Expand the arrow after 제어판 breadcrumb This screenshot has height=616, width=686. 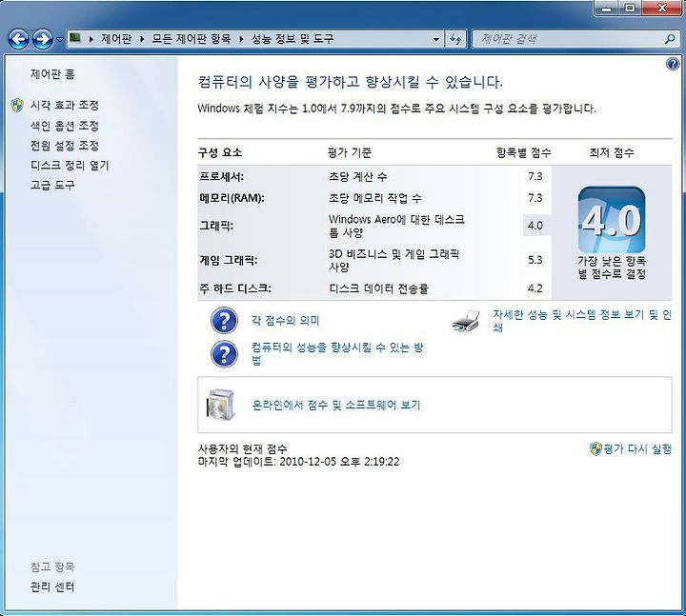142,39
